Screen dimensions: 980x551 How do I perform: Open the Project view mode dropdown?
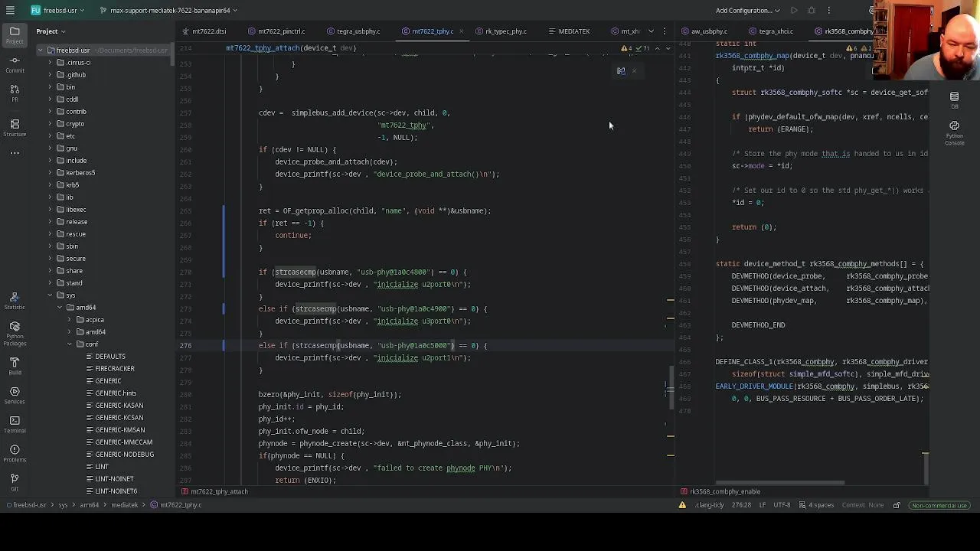51,31
